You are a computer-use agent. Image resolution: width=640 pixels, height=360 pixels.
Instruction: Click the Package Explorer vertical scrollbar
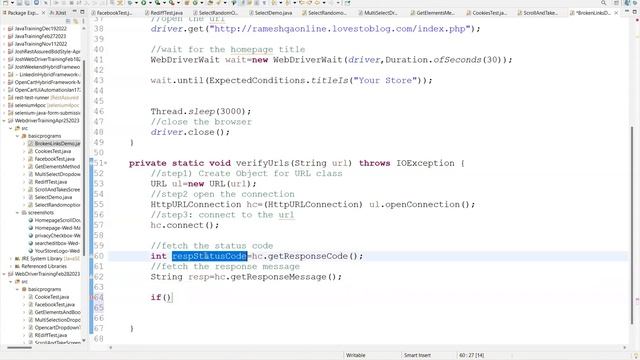coord(84,157)
